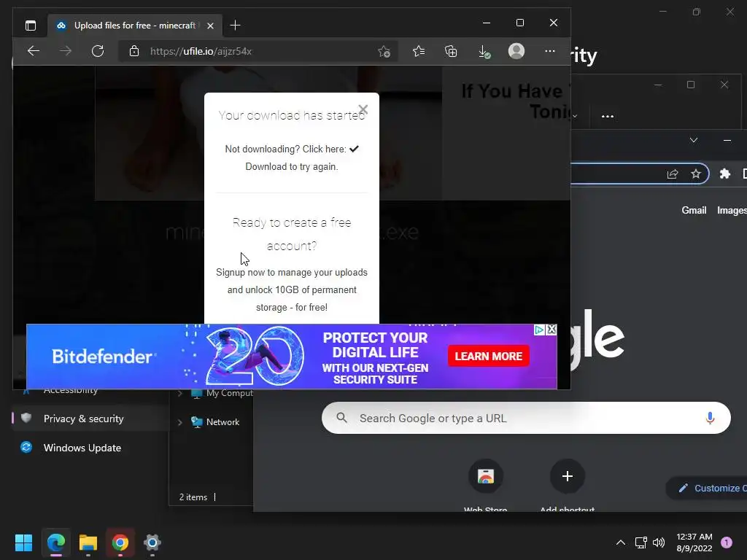The image size is (747, 560).
Task: Click the Bitdefender Learn More button
Action: 488,356
